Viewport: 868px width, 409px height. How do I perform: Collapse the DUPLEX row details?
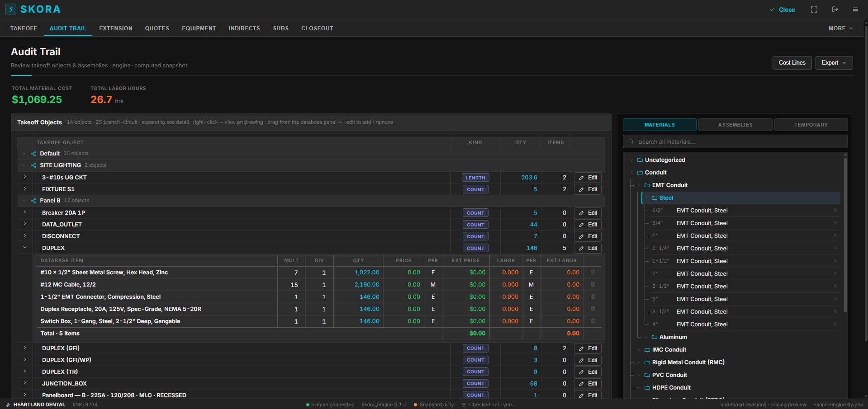(x=25, y=248)
